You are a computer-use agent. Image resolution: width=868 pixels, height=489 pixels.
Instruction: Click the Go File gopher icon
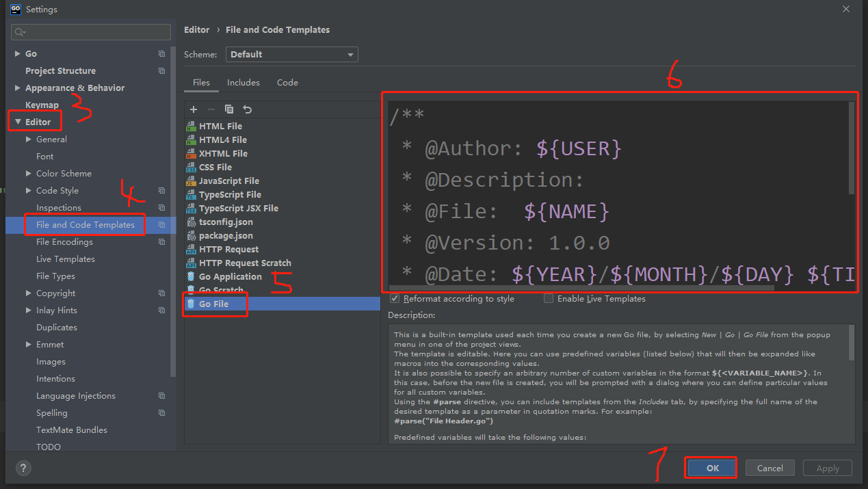pos(191,304)
